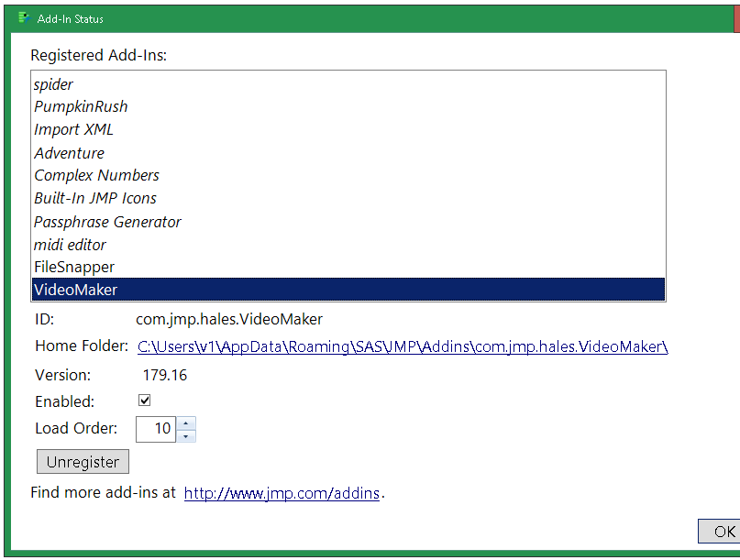740x560 pixels.
Task: Uncheck the Enabled checkbox
Action: [144, 401]
